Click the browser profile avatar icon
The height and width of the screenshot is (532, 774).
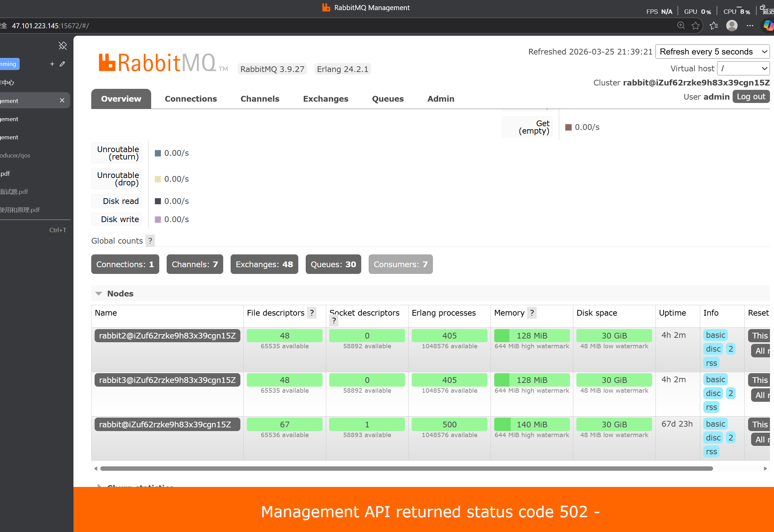point(732,26)
